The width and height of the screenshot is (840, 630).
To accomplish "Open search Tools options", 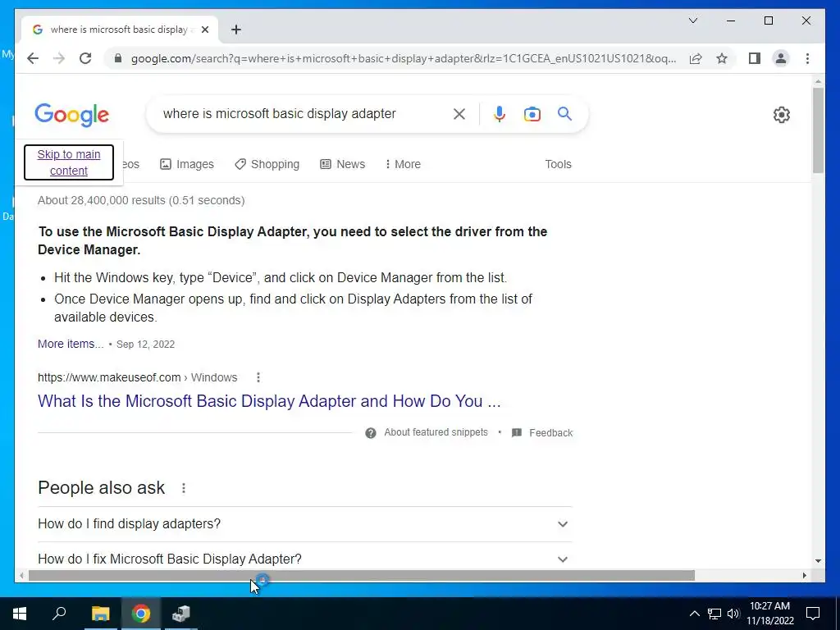I will (558, 164).
